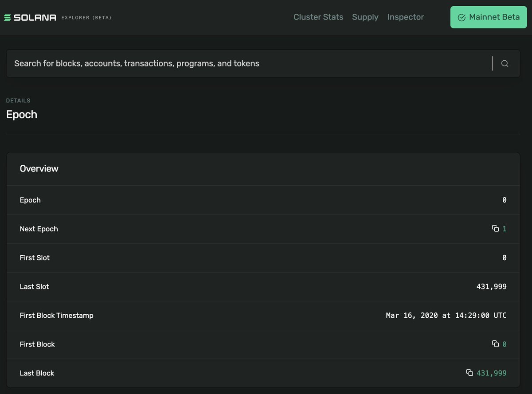Open the Mainnet Beta cluster selector
The width and height of the screenshot is (532, 394).
(x=489, y=17)
